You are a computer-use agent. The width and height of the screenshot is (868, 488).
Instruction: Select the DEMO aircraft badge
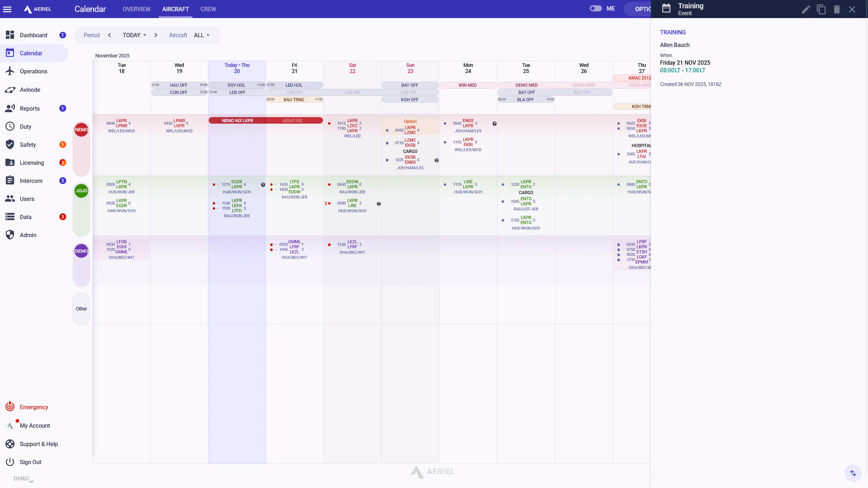[81, 251]
